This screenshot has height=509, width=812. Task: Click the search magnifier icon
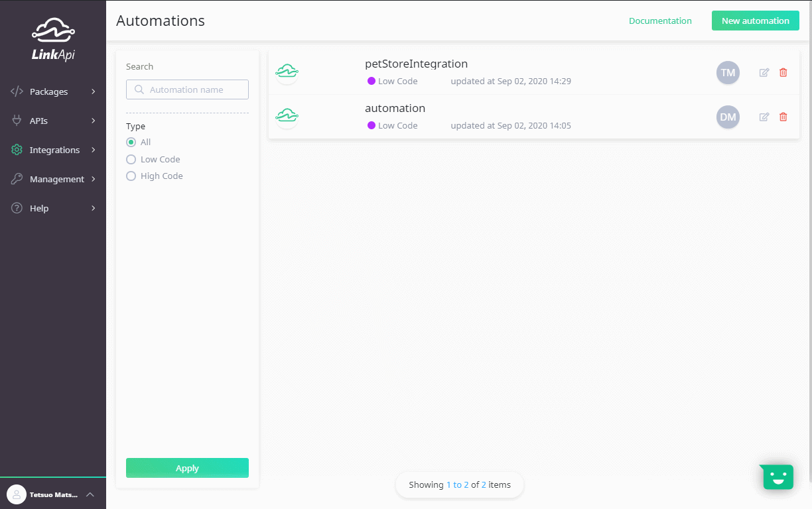139,89
